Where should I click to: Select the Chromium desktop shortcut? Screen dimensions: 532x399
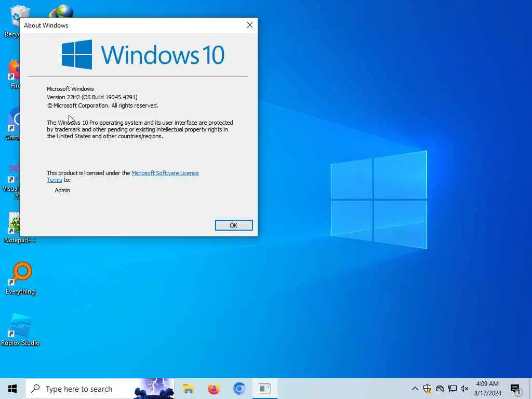coord(13,125)
